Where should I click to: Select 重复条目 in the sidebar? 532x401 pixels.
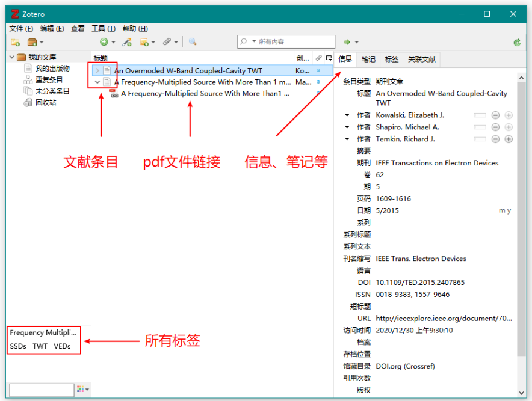coord(49,80)
